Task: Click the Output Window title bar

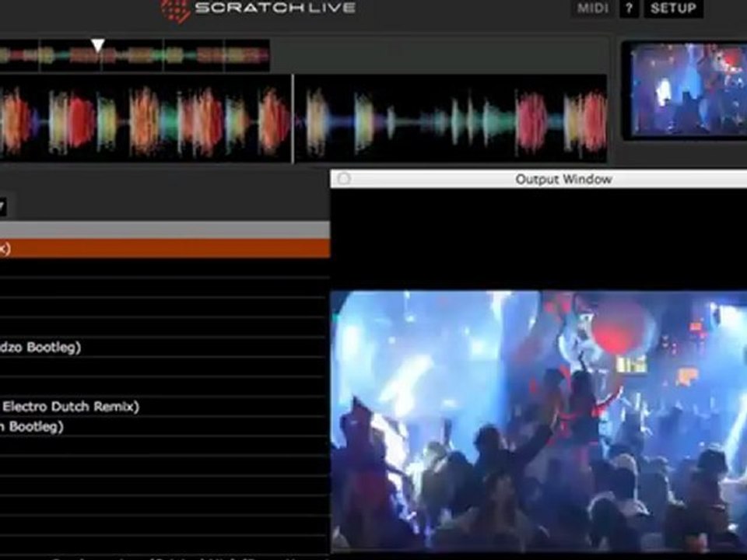Action: 538,179
